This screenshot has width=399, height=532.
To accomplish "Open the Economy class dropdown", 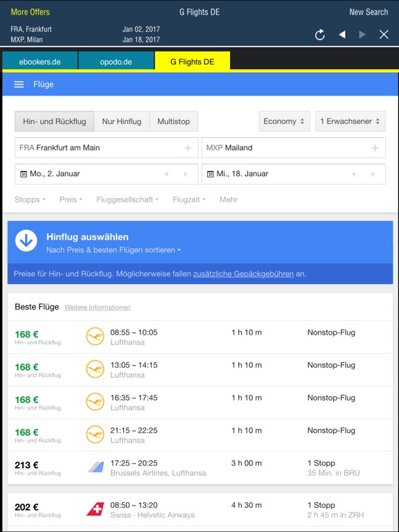I will 284,121.
